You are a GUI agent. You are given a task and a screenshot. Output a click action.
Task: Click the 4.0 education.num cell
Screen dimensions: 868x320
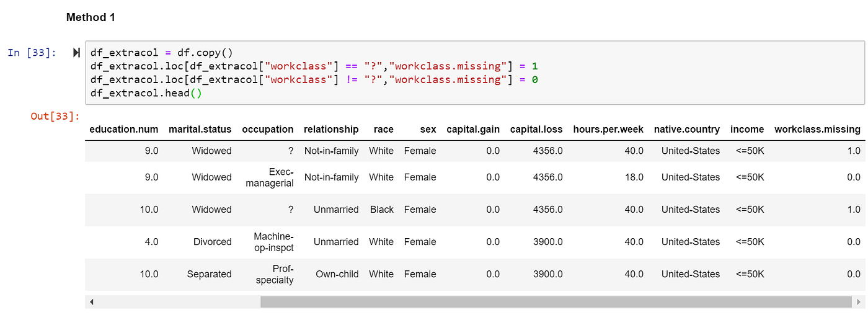point(151,242)
